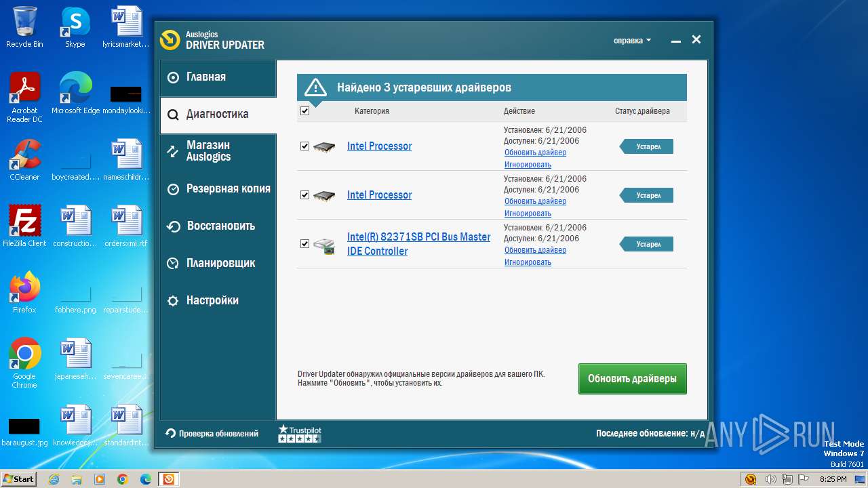Select the repairstude desktop file
Screen dimensions: 868x488
click(x=125, y=298)
